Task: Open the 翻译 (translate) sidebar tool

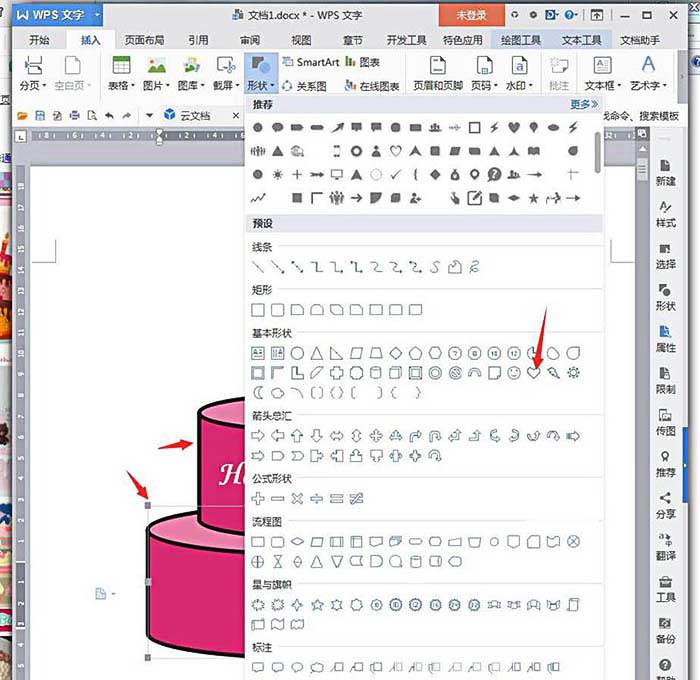Action: (665, 545)
